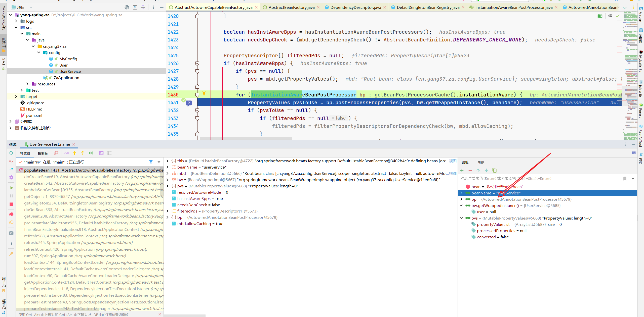
Task: Expand the resources folder node
Action: click(x=27, y=84)
